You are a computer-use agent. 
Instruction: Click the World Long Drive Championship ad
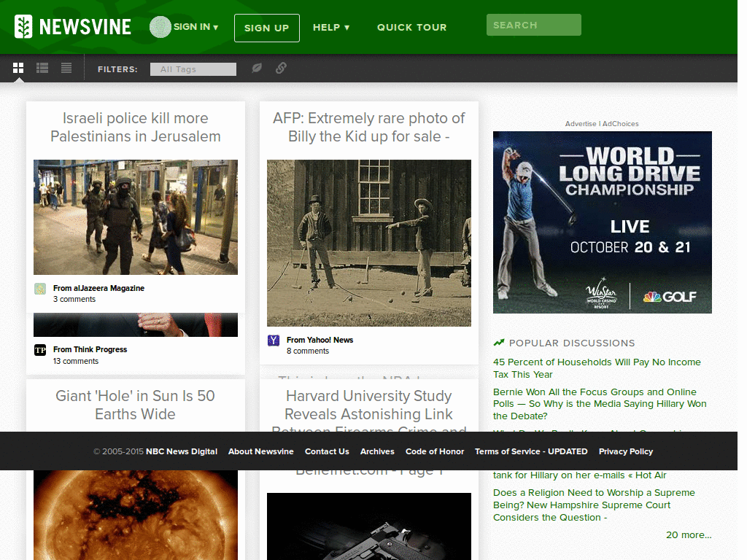pyautogui.click(x=602, y=222)
